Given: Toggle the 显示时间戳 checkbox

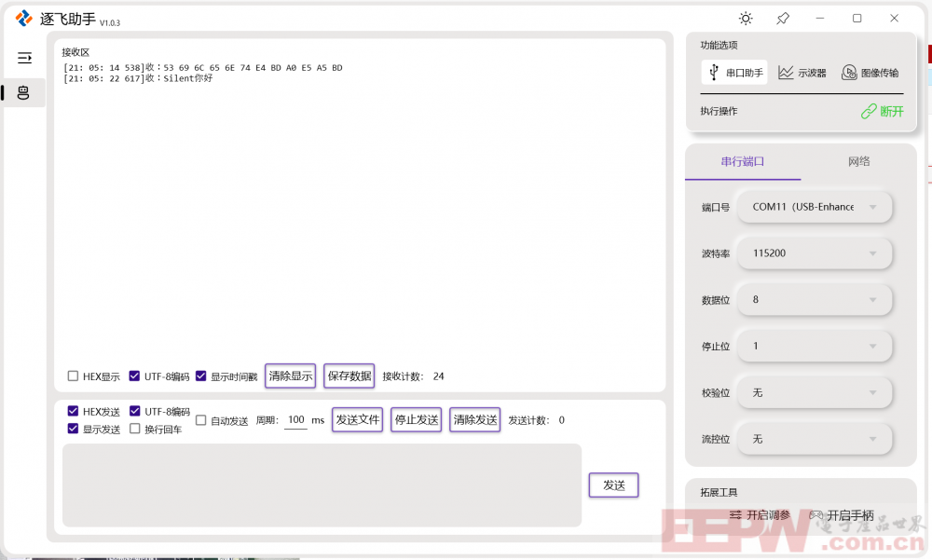Looking at the screenshot, I should (201, 376).
